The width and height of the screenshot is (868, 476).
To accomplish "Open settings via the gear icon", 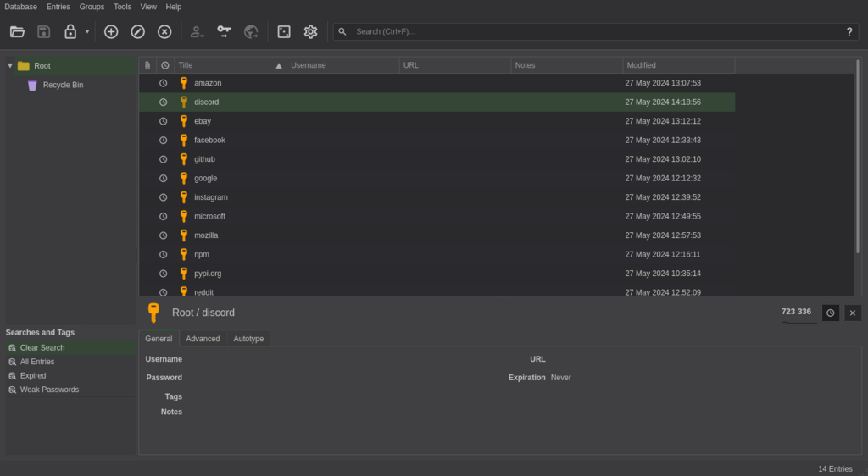I will click(x=310, y=31).
